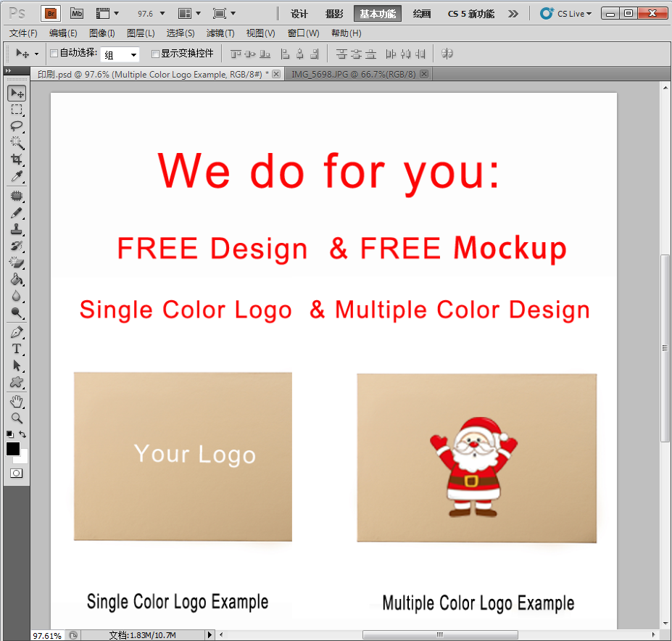The image size is (672, 641).
Task: Enable the 自动选择 checkbox
Action: click(54, 53)
